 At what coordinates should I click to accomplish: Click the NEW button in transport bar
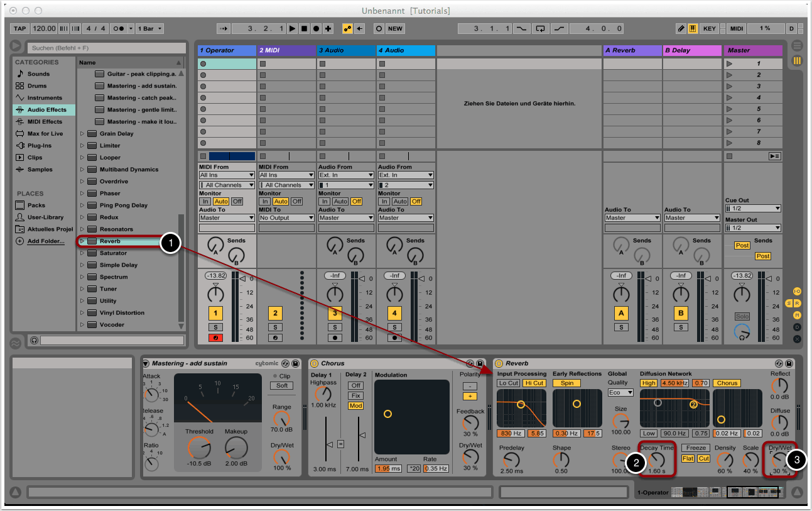[x=395, y=29]
